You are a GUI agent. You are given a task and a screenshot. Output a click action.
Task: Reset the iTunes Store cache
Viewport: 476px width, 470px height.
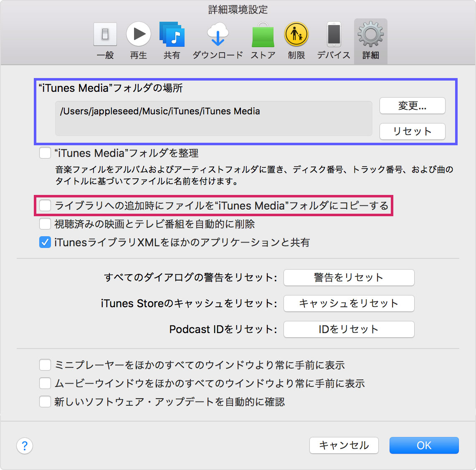(x=349, y=303)
